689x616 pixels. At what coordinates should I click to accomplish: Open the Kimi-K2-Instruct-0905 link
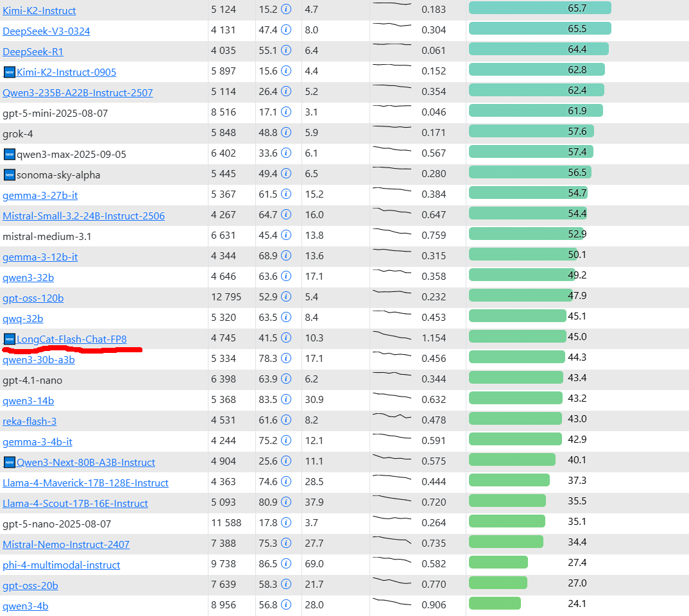point(66,72)
